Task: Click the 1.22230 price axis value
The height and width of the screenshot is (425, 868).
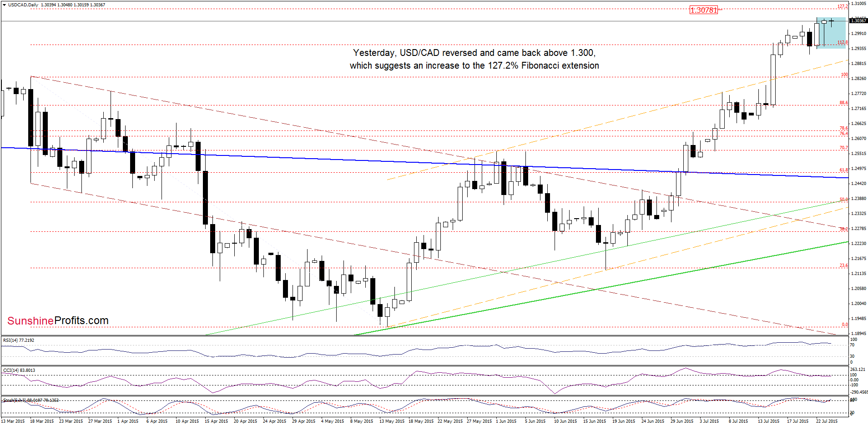Action: pos(858,244)
